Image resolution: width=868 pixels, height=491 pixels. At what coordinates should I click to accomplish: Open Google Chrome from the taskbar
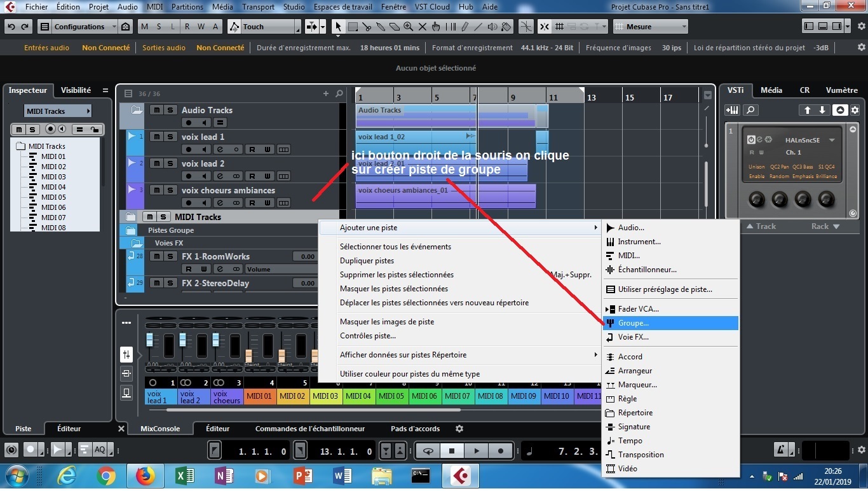pyautogui.click(x=106, y=475)
